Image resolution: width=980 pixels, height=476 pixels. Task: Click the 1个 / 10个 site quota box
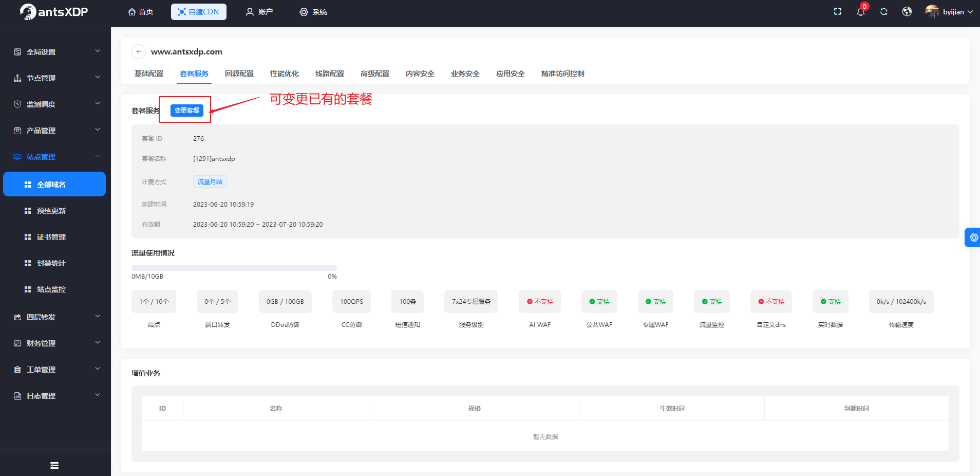[x=154, y=302]
